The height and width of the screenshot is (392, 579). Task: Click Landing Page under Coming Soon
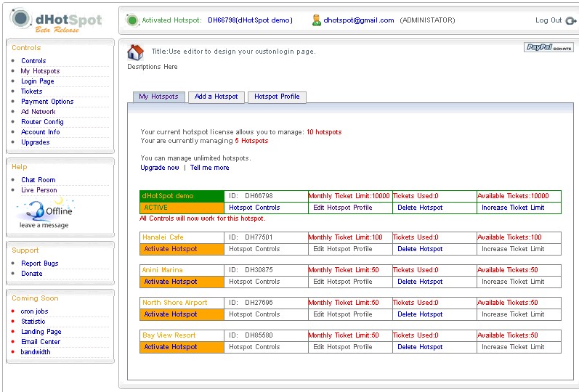[41, 332]
